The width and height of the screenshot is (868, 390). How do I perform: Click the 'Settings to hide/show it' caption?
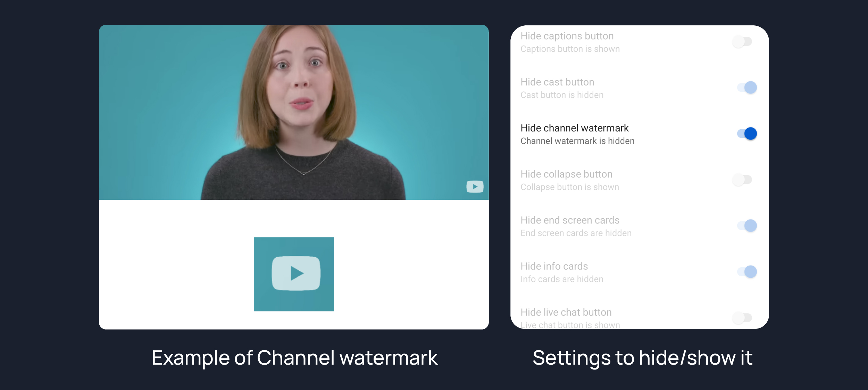(x=642, y=358)
